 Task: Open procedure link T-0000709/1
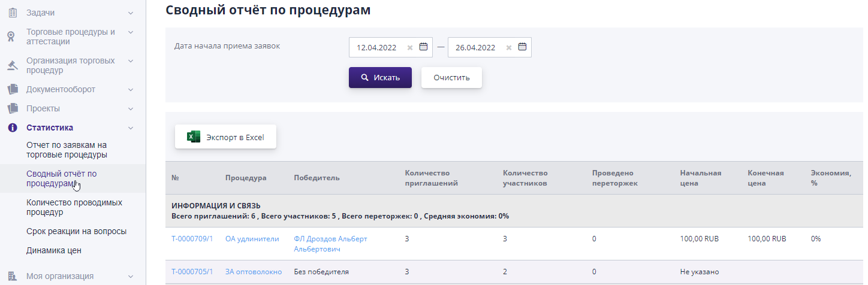[192, 238]
